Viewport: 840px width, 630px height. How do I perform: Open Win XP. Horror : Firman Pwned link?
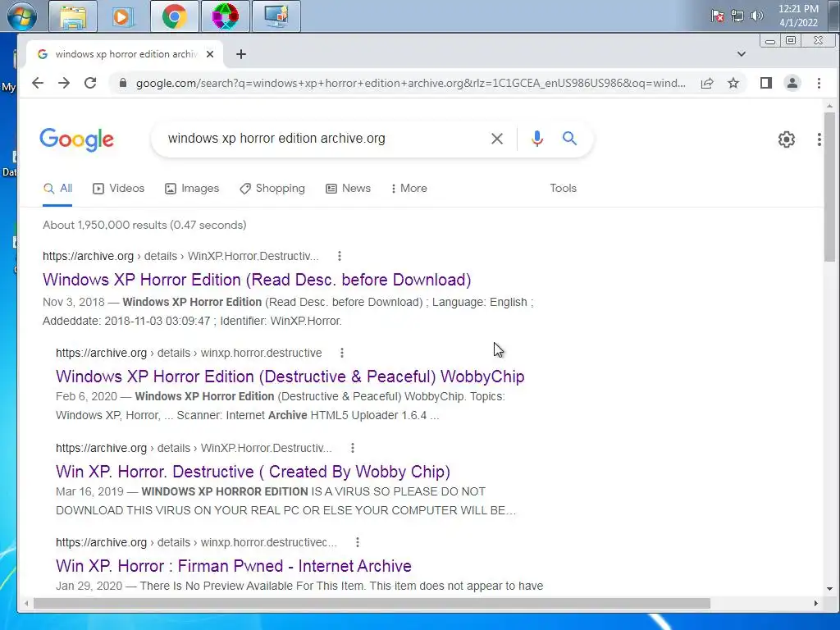pos(234,566)
